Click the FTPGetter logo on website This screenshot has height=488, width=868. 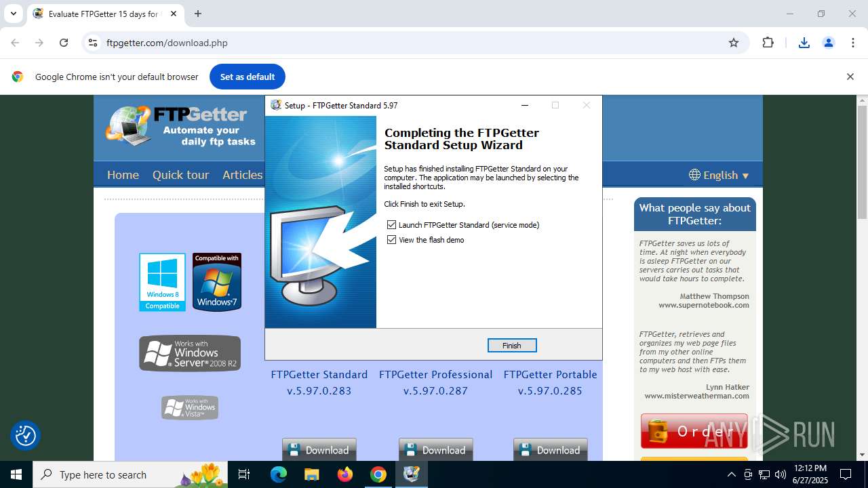[x=180, y=125]
